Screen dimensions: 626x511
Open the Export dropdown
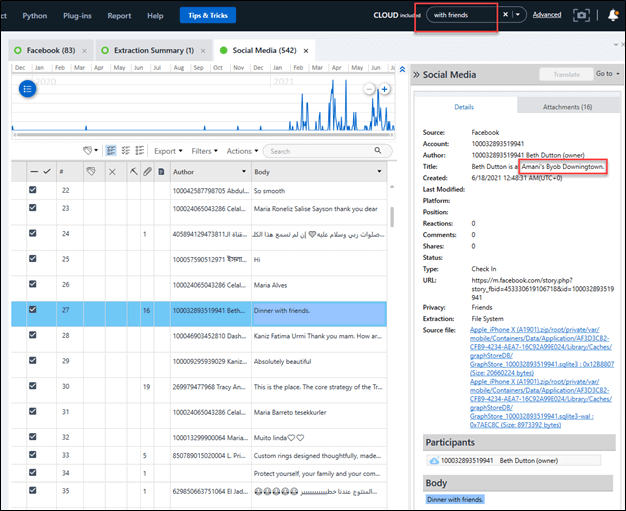tap(168, 151)
